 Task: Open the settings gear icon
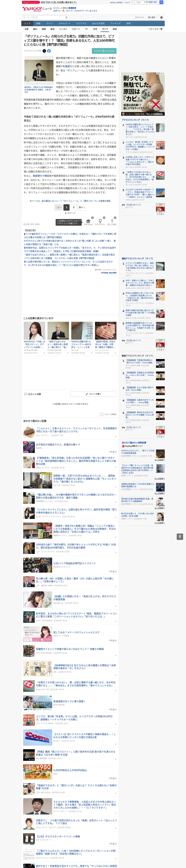coord(161,18)
